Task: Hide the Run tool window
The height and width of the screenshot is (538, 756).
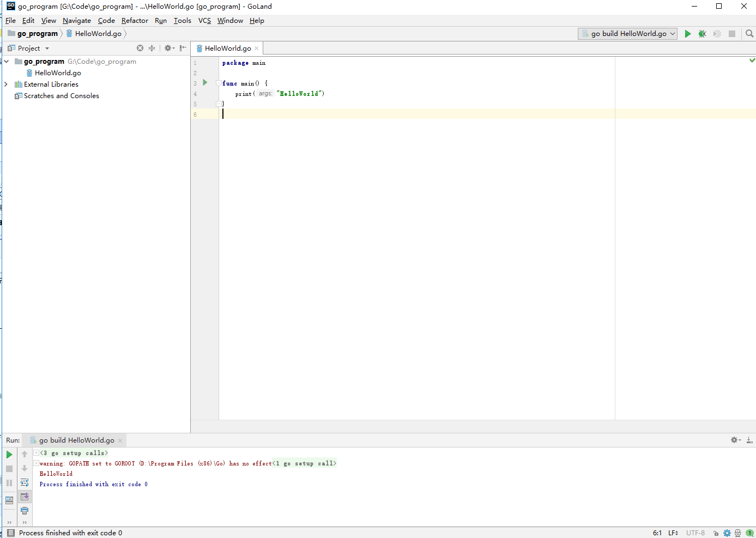Action: (749, 440)
